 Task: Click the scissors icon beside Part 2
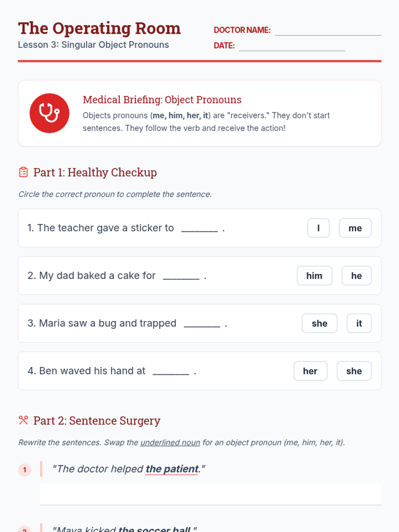(23, 420)
